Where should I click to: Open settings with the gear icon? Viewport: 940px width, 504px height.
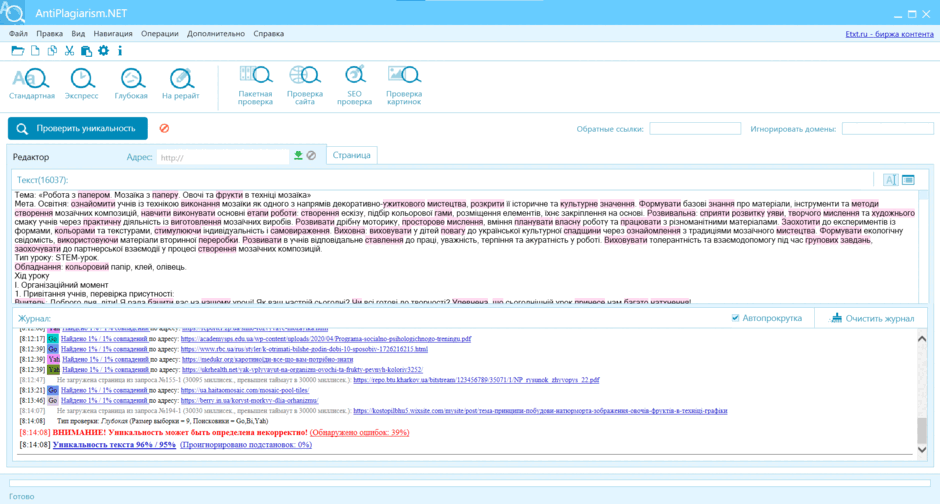pos(104,51)
